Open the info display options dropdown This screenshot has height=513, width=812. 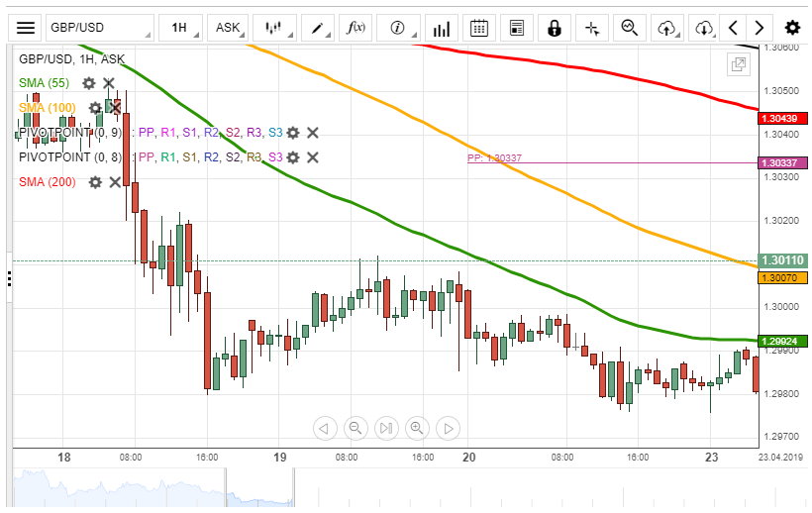(x=398, y=28)
